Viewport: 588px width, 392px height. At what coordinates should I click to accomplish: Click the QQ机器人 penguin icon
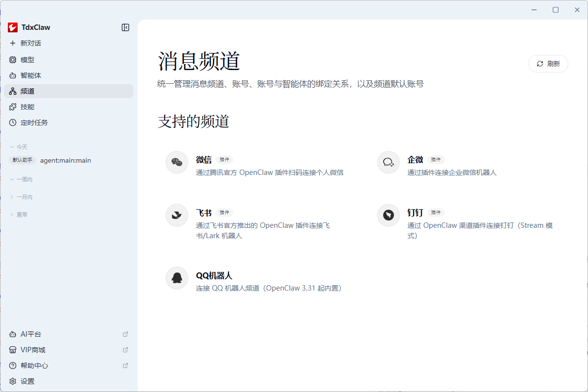point(177,278)
